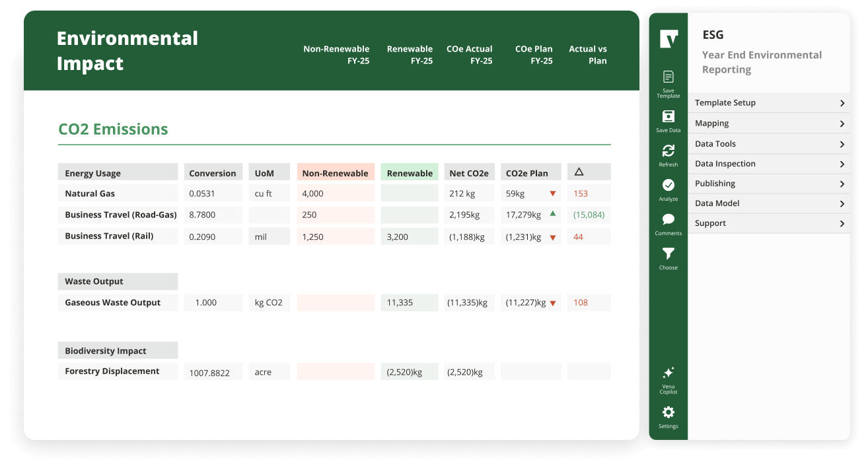Expand the Publishing section

(x=768, y=183)
